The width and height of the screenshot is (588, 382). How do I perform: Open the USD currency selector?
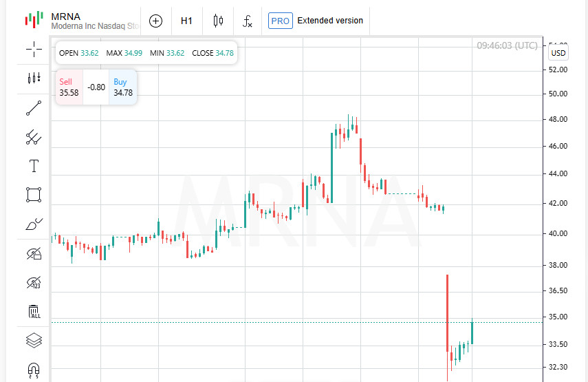coord(558,53)
